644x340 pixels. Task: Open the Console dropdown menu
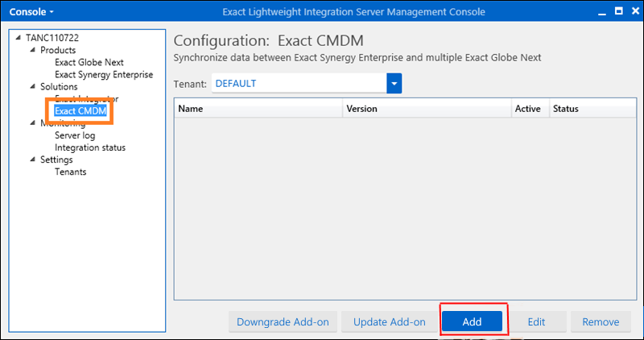click(31, 12)
